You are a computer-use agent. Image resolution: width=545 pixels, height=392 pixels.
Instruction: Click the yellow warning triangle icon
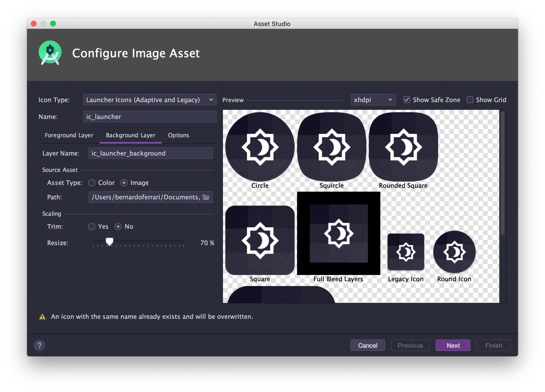click(42, 317)
